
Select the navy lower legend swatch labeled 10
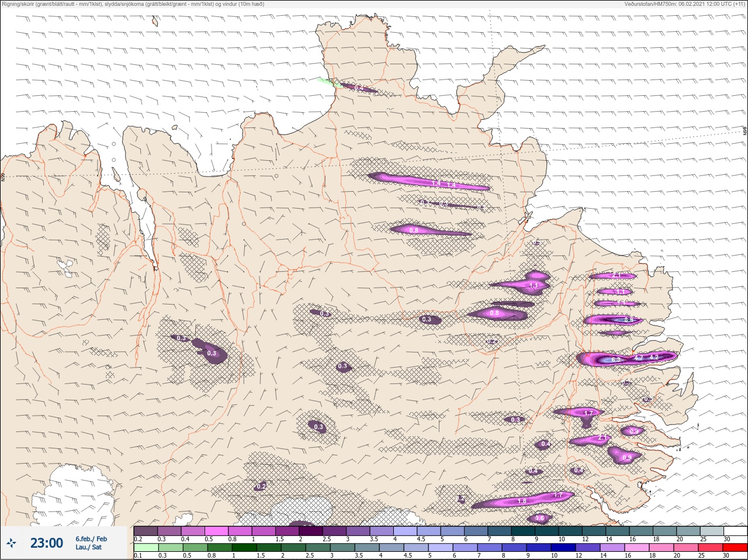point(562,548)
